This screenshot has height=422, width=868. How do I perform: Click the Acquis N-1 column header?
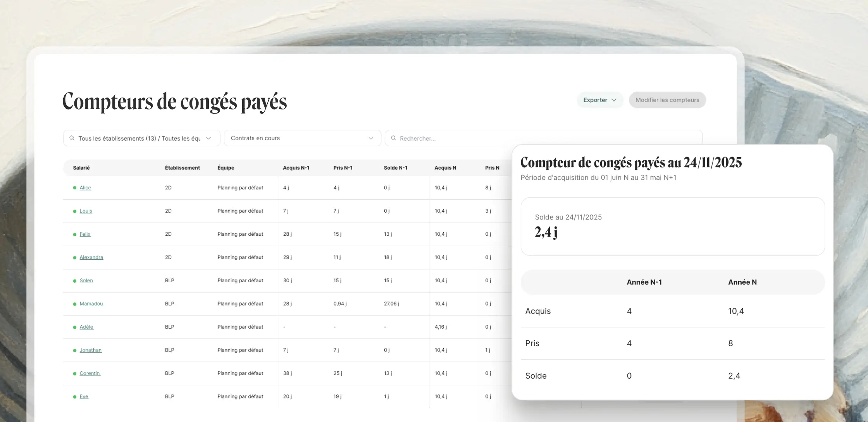[296, 168]
